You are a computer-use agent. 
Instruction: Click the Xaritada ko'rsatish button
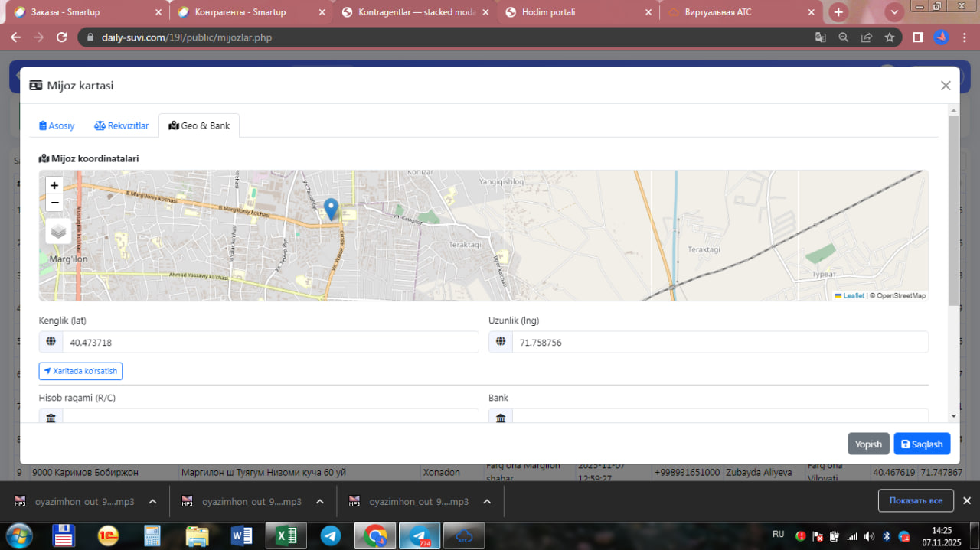tap(80, 371)
